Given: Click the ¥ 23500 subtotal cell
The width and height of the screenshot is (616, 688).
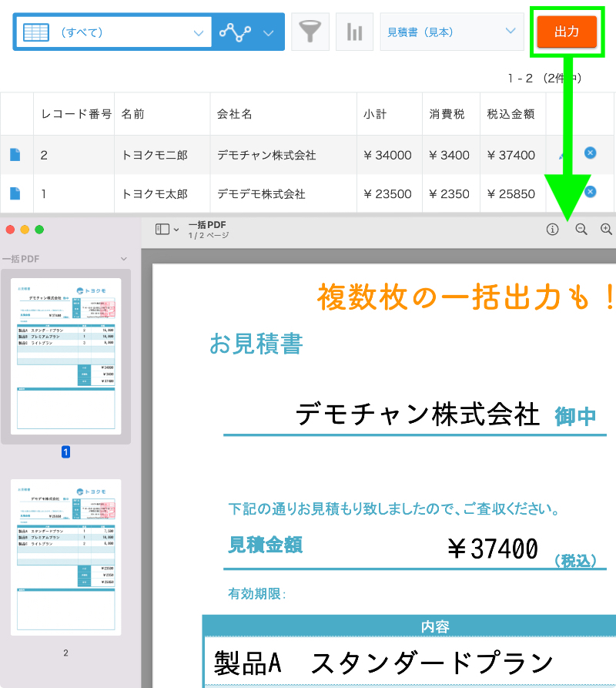Looking at the screenshot, I should point(390,193).
